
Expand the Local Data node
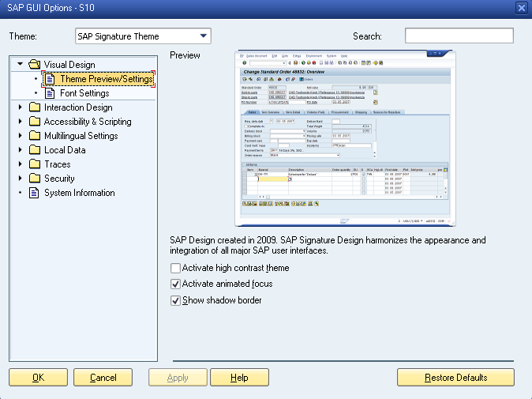click(20, 150)
